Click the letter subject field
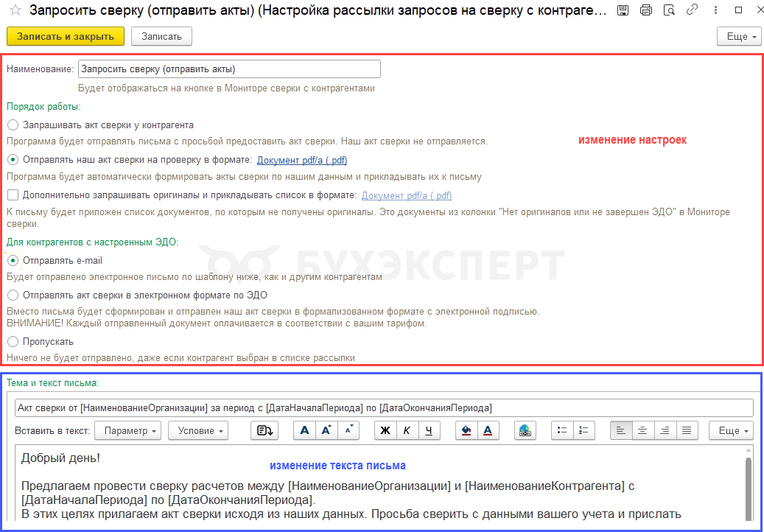This screenshot has height=532, width=764. (384, 407)
